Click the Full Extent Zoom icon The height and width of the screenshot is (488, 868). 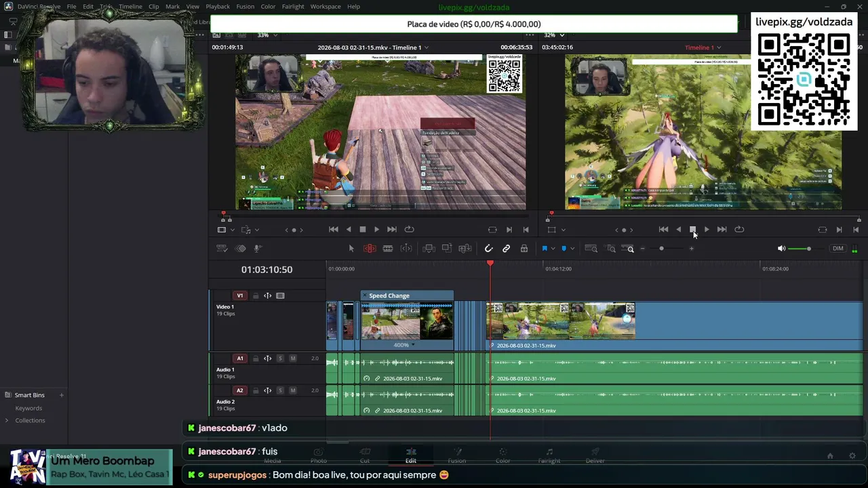click(x=591, y=249)
